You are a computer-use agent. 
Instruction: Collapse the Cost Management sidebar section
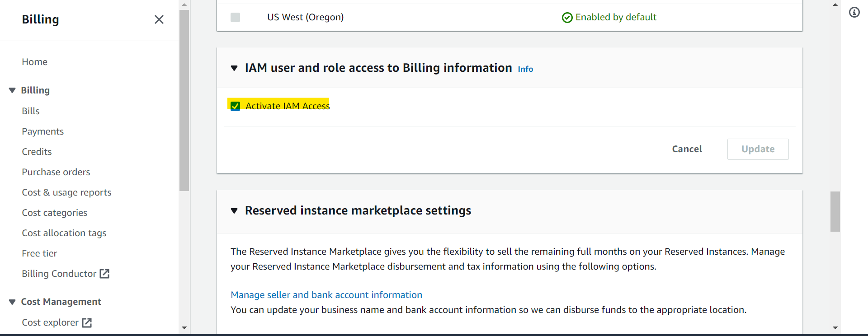12,302
